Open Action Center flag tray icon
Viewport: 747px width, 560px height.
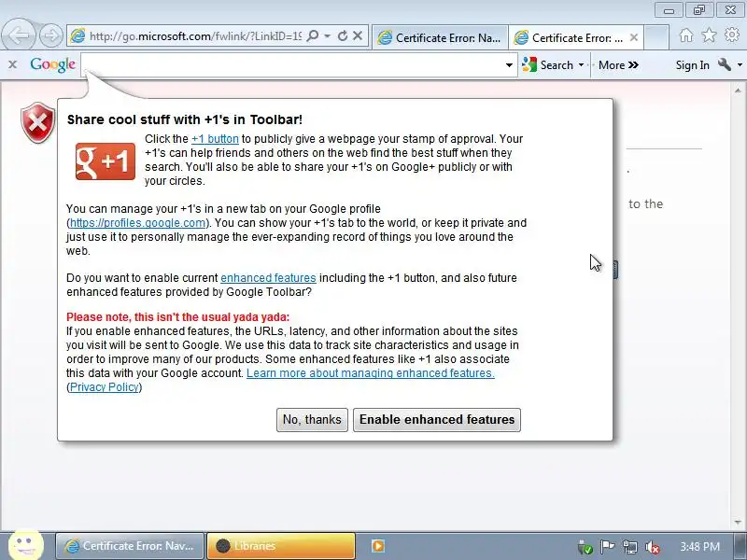607,547
